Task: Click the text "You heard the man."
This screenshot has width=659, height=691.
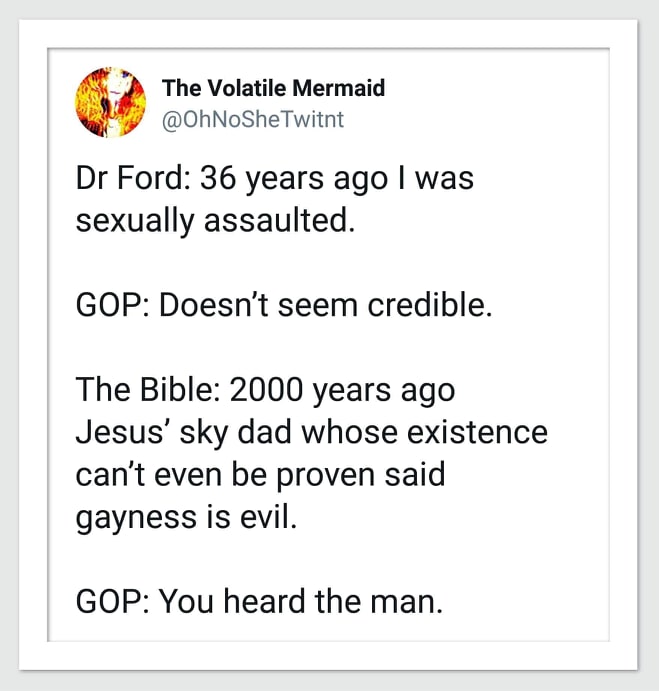Action: coord(300,602)
